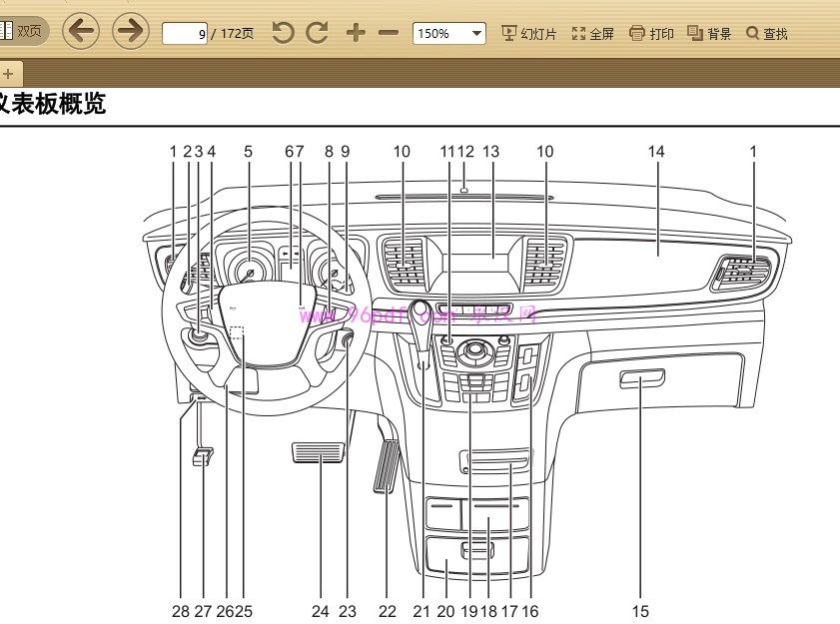This screenshot has width=840, height=624.
Task: Start slideshow mode (幻灯片)
Action: [528, 33]
